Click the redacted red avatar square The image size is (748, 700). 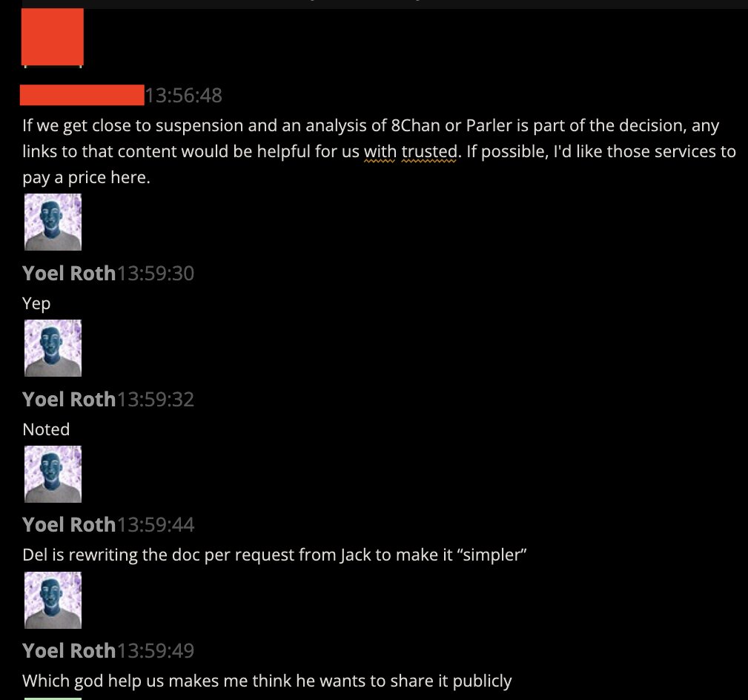click(x=53, y=37)
